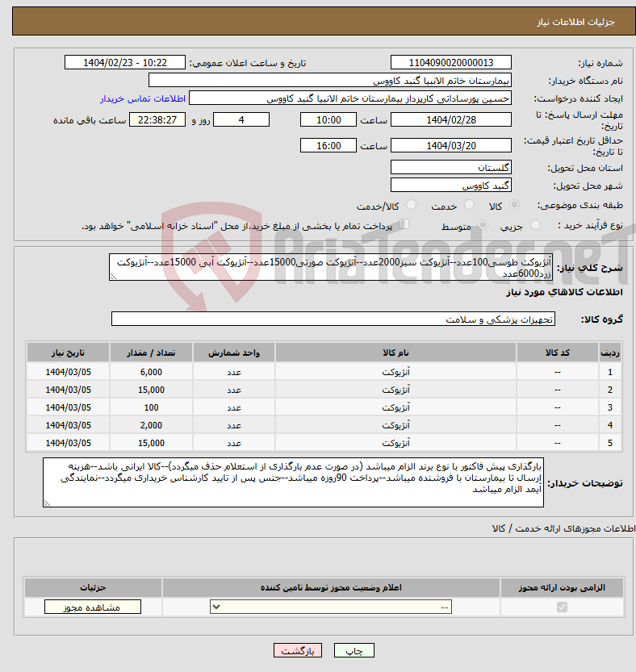Click the announcement date field 1404/02/23 - 10:22

pyautogui.click(x=125, y=63)
